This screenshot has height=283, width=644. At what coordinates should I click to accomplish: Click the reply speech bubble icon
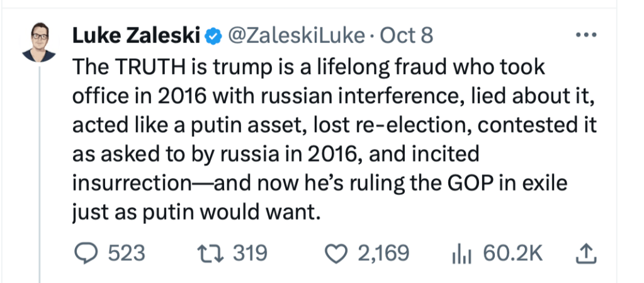point(83,253)
